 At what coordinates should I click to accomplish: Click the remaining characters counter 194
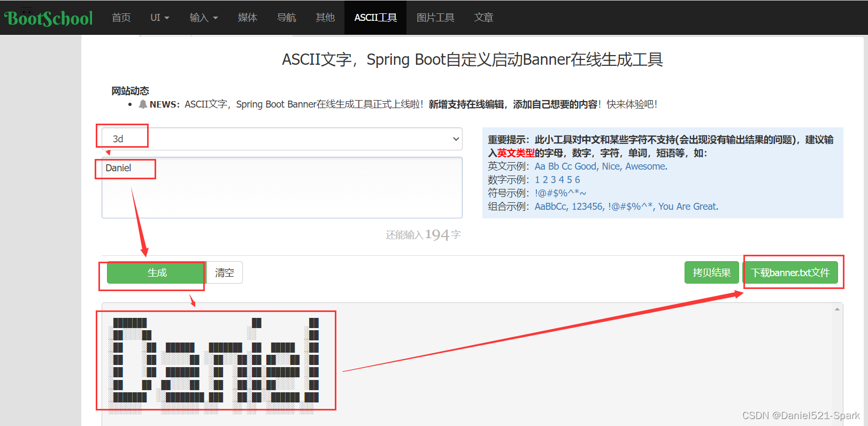[x=437, y=234]
